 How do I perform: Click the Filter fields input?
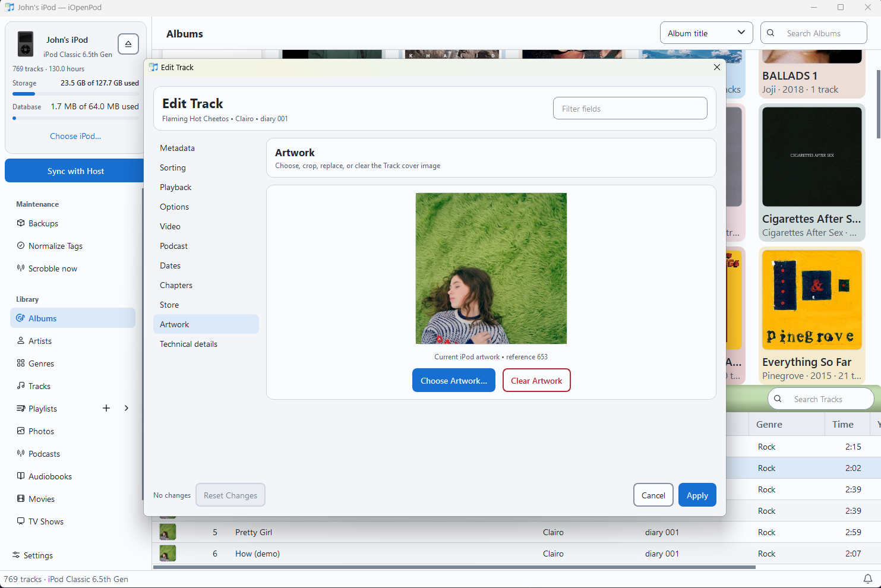pyautogui.click(x=630, y=109)
